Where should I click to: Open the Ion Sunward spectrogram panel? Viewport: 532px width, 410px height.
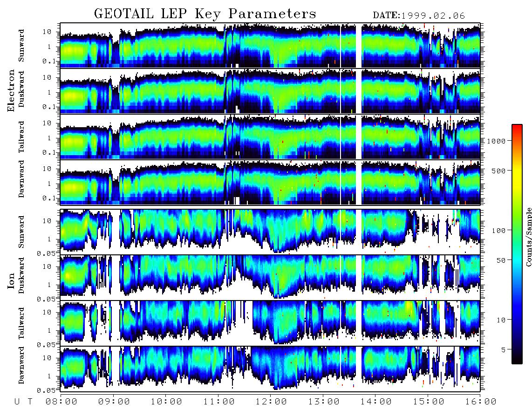click(x=270, y=232)
